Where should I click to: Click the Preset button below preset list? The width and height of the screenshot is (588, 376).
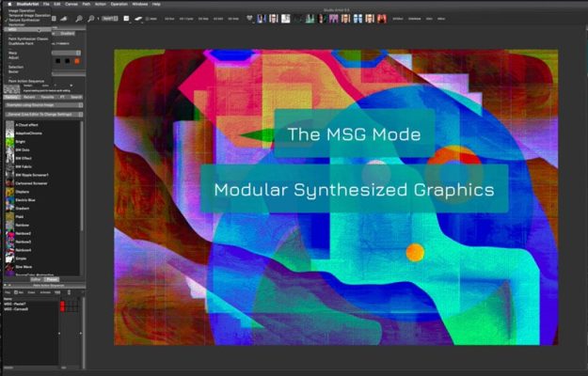[x=52, y=279]
